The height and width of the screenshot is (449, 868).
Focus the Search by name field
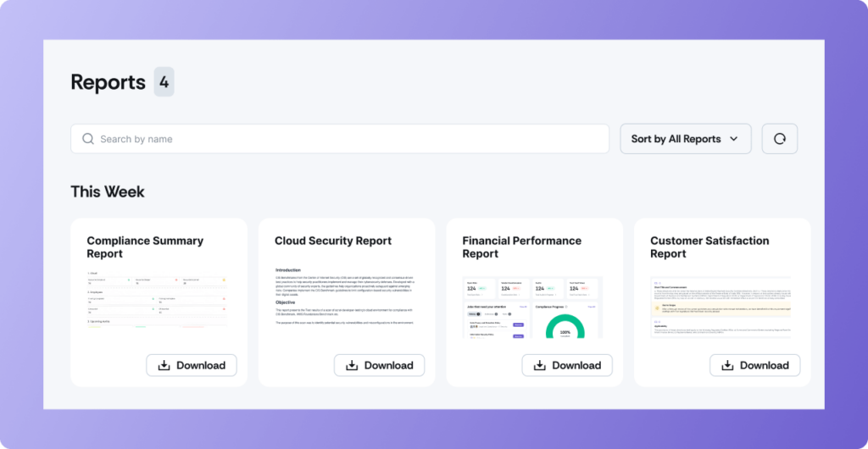[340, 139]
